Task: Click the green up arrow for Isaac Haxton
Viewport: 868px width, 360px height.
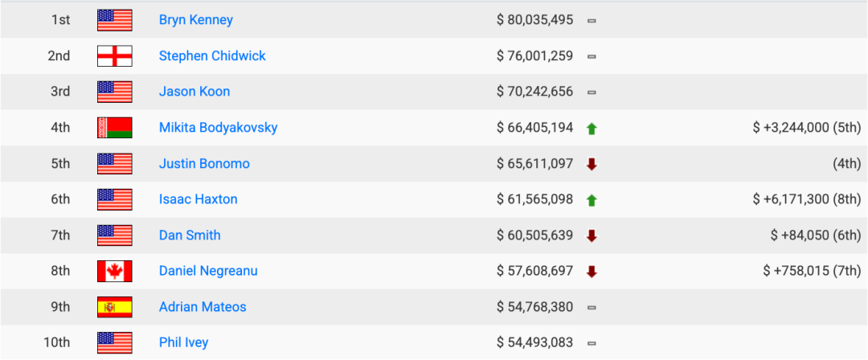Action: pos(592,200)
